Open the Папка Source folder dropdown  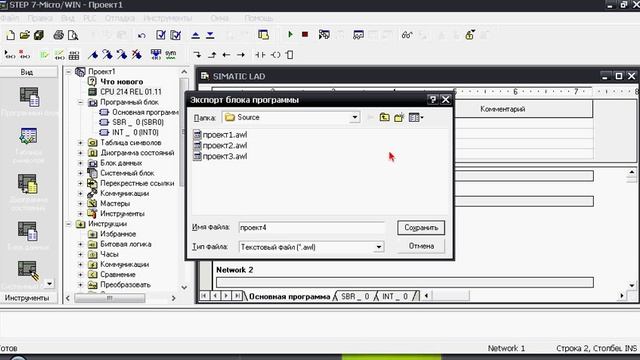355,118
